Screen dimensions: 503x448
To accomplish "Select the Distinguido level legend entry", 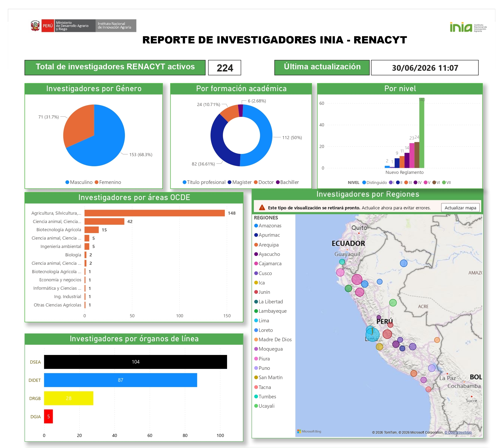I will pyautogui.click(x=374, y=183).
